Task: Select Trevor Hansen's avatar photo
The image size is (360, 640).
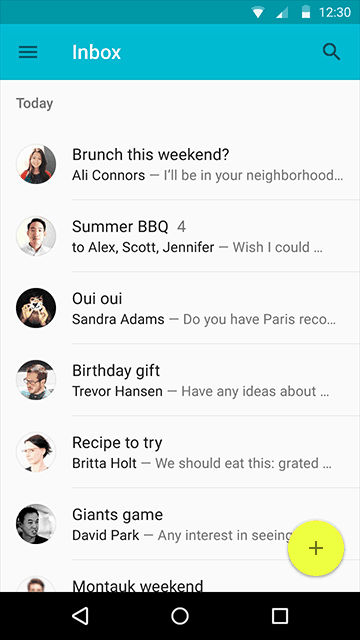Action: tap(36, 380)
